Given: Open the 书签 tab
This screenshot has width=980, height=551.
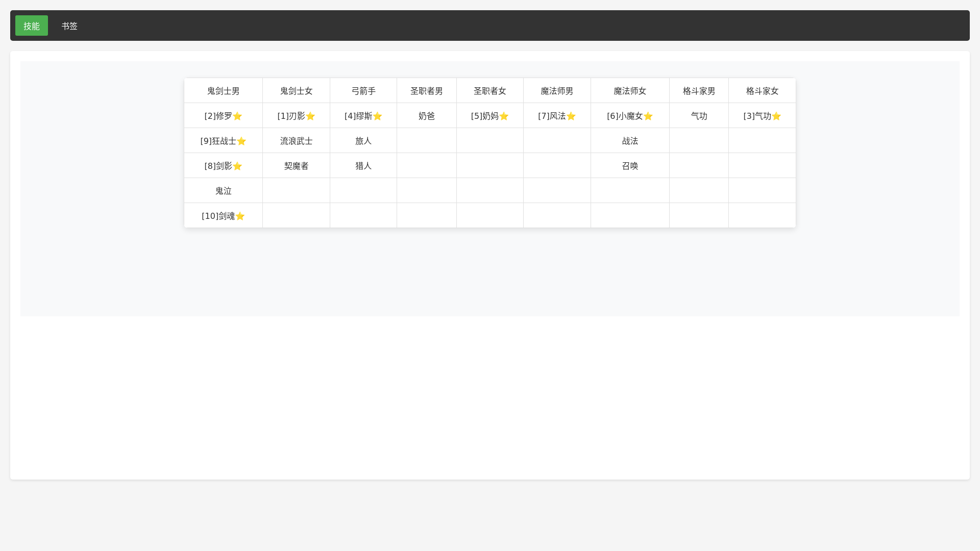Looking at the screenshot, I should click(x=69, y=26).
